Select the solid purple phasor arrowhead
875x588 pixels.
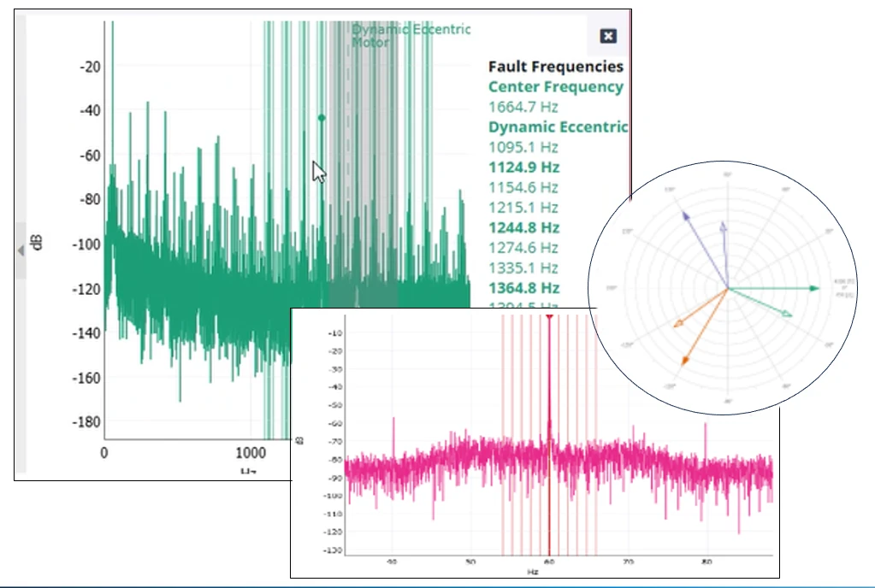pos(685,215)
